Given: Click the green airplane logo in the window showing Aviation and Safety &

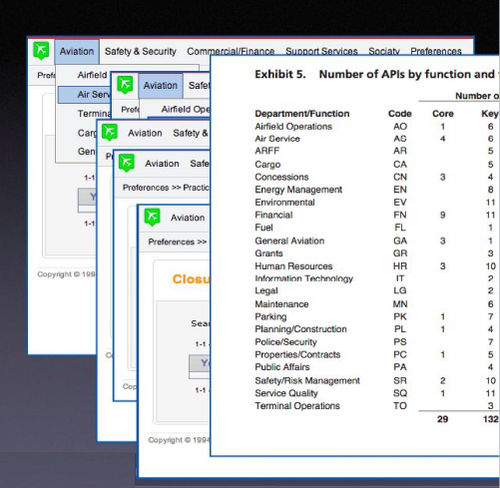Looking at the screenshot, I should tap(110, 132).
